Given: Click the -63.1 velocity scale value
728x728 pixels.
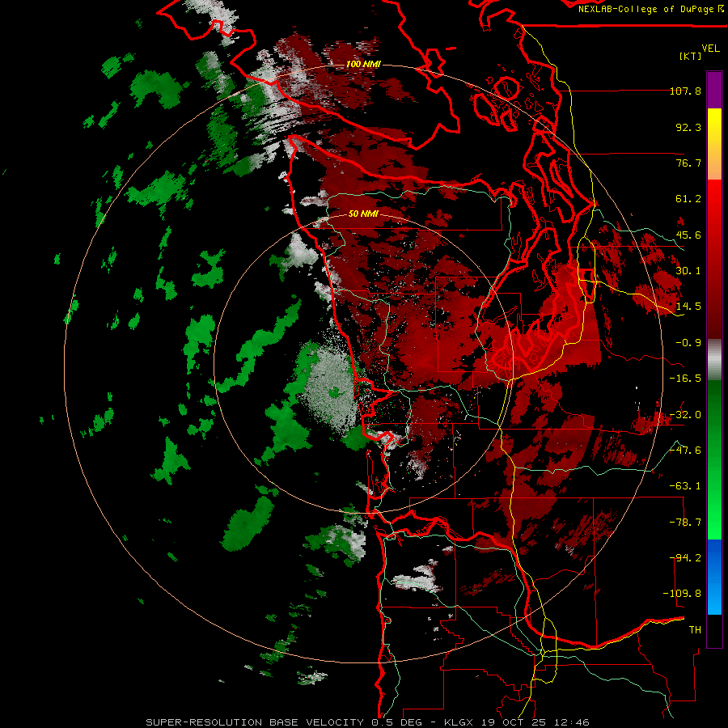Looking at the screenshot, I should tap(685, 486).
